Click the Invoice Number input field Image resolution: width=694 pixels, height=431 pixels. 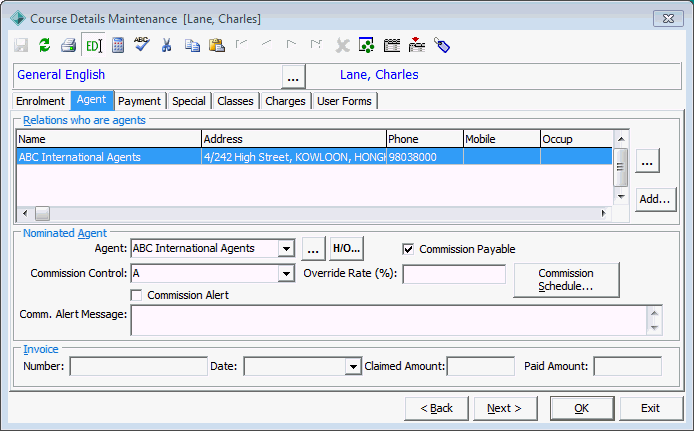pos(139,366)
